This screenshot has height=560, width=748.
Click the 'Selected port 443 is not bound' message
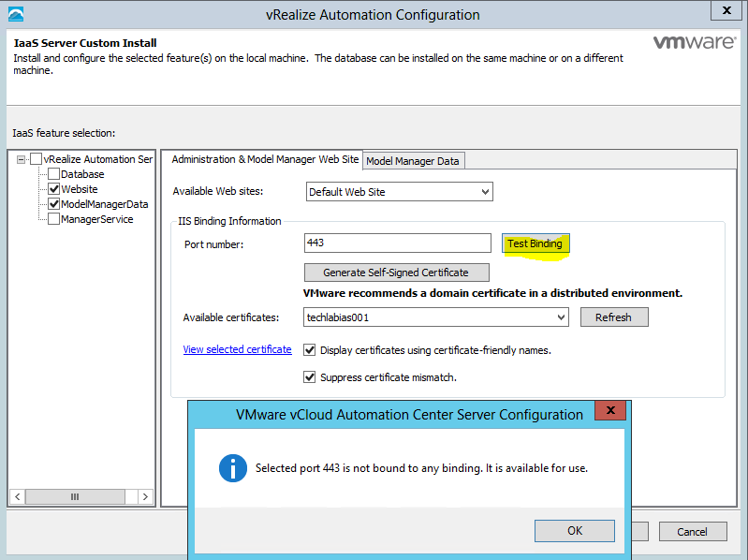point(421,468)
